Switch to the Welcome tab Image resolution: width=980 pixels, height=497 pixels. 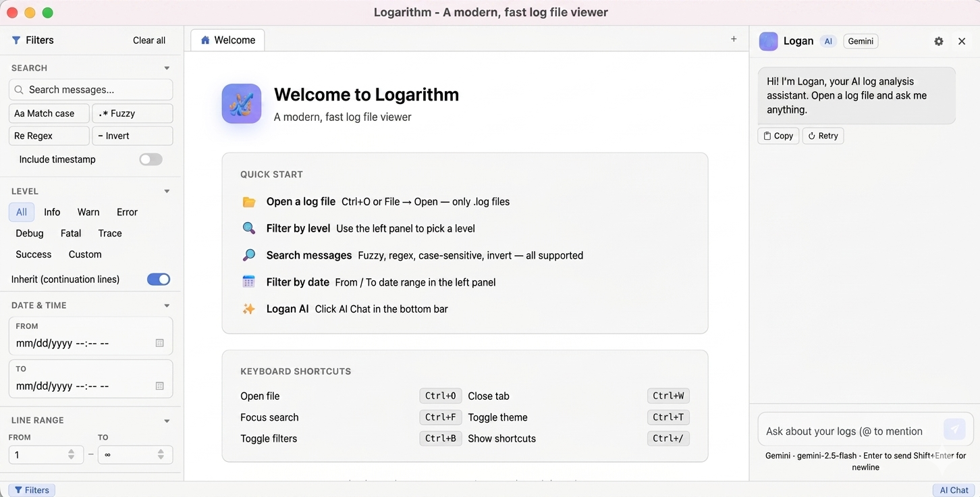click(x=227, y=41)
